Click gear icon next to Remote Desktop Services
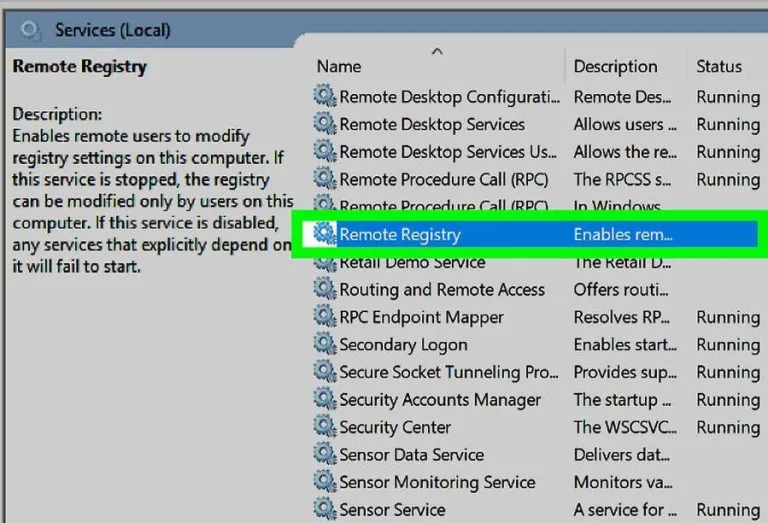The width and height of the screenshot is (768, 523). coord(325,122)
